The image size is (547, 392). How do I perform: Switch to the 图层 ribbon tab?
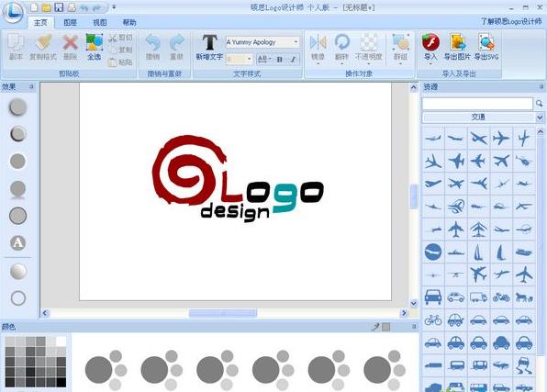coord(70,22)
